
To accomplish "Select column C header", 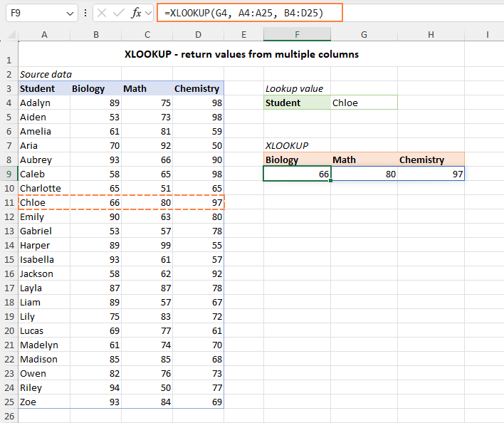I will [x=147, y=34].
